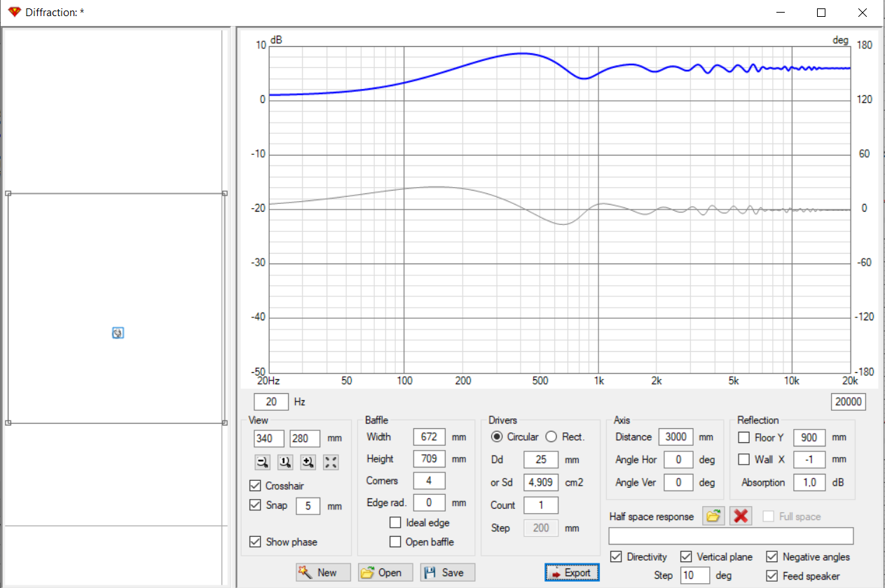Click the Edge rad. field
Image resolution: width=885 pixels, height=588 pixels.
click(429, 502)
